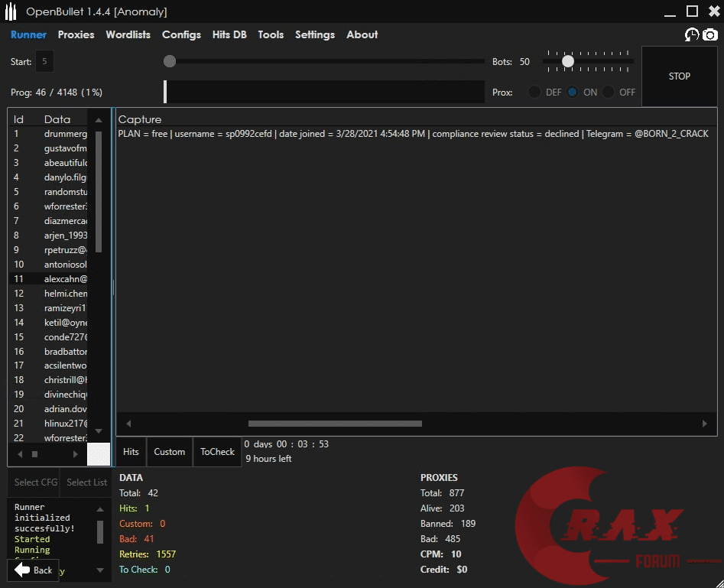The image size is (724, 588).
Task: Click the '9 hours left' estimate
Action: (269, 459)
